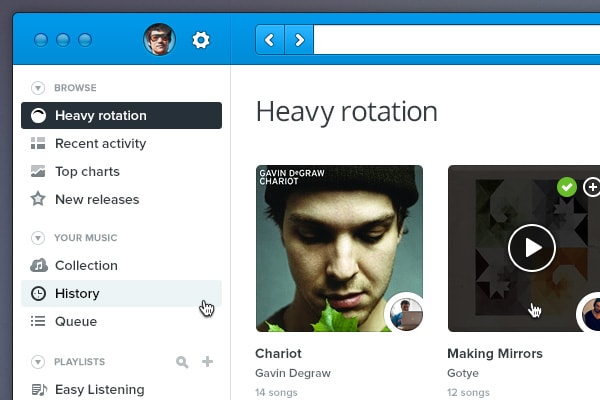
Task: Add a new playlist with plus icon
Action: 207,361
